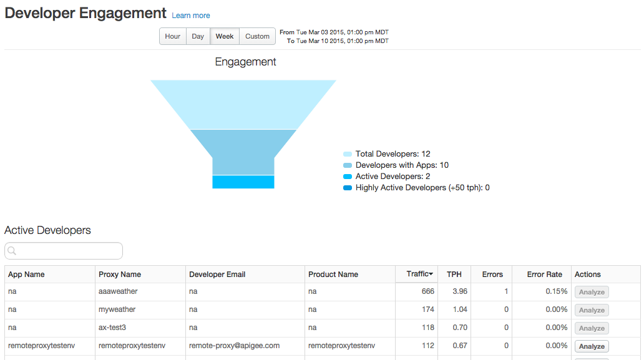
Task: Click the Total Developers legend swatch
Action: 348,154
